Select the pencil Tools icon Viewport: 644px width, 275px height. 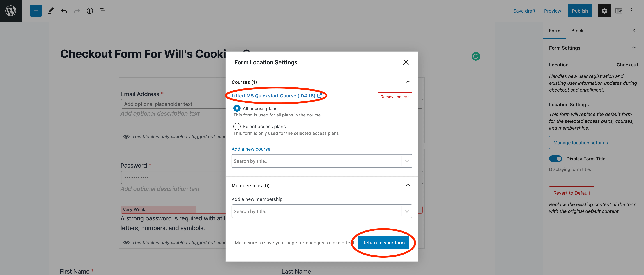(51, 11)
